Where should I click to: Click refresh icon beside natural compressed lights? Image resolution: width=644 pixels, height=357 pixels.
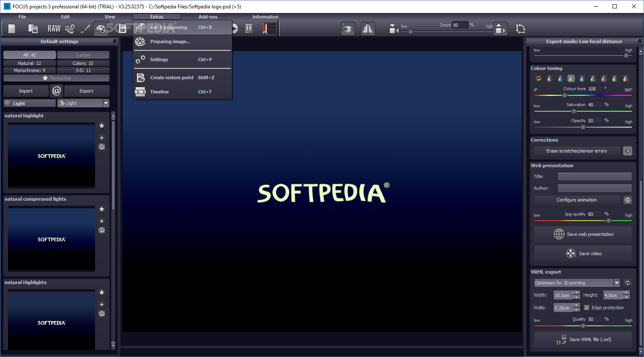click(102, 230)
